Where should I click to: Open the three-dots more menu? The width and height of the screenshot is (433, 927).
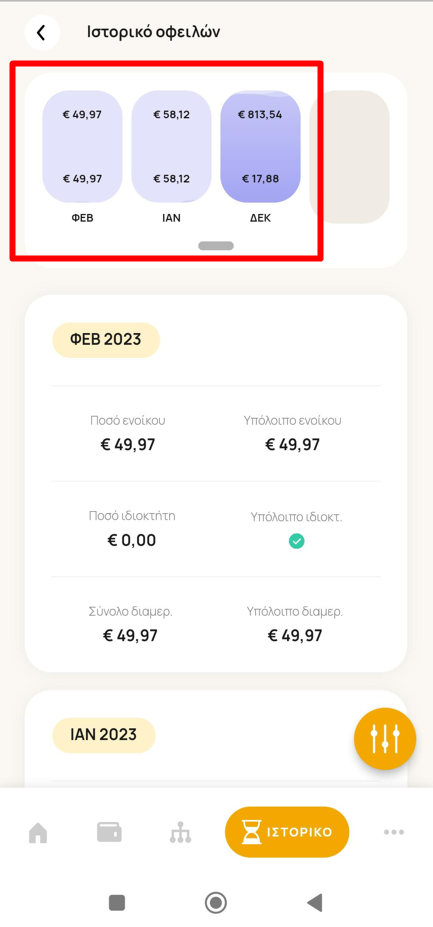click(x=393, y=832)
